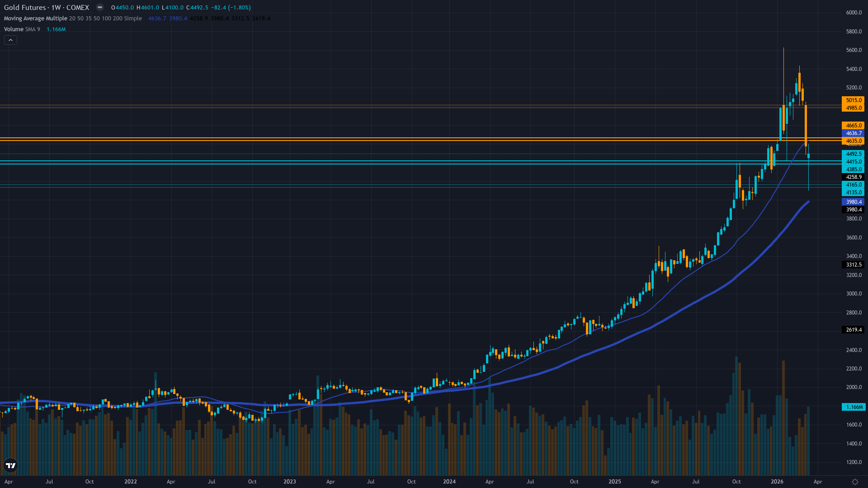Select the 4492.5 last price axis label

click(x=853, y=154)
